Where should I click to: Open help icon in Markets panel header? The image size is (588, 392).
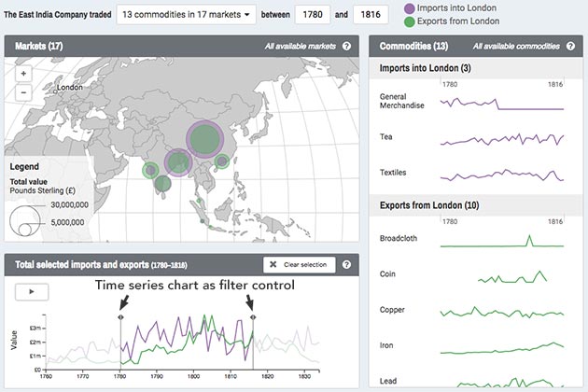pos(347,46)
